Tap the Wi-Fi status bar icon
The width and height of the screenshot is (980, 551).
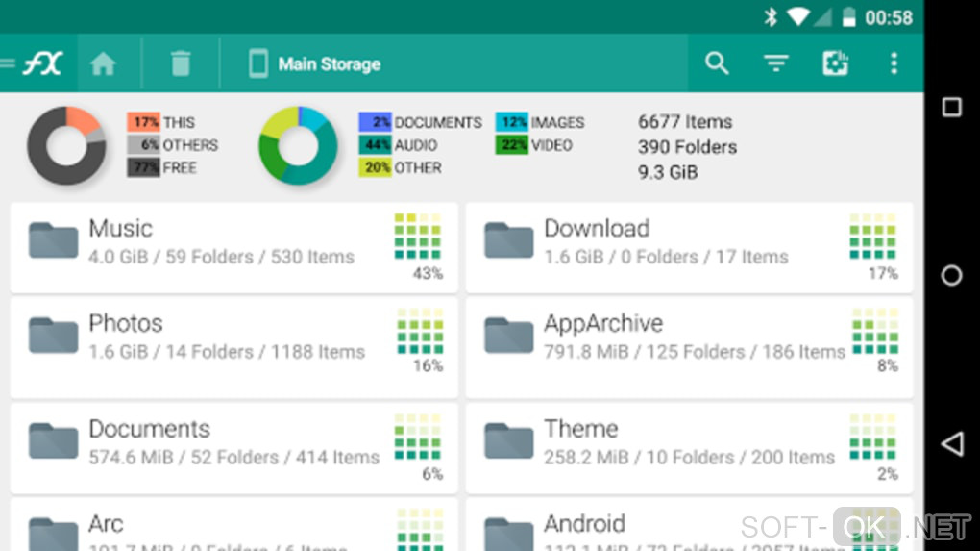tap(798, 17)
